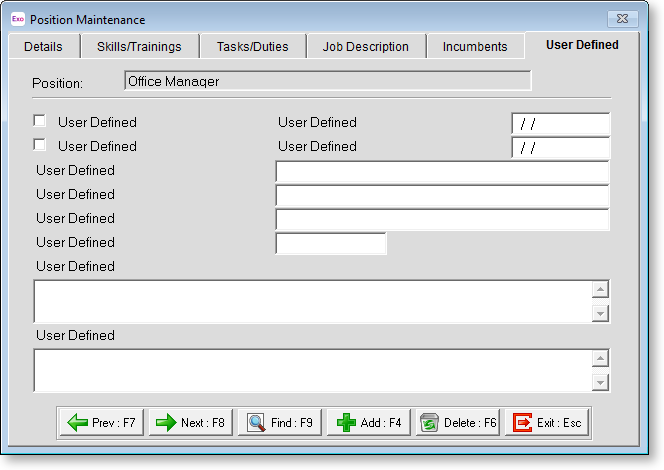The height and width of the screenshot is (470, 664).
Task: Focus the short User Defined text field
Action: pos(330,243)
